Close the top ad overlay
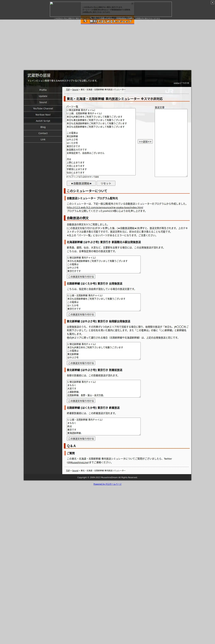 (212, 3)
